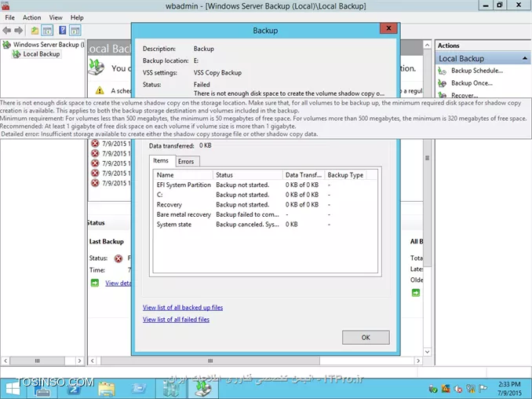
Task: Click the tree pane scroll right arrow
Action: tap(80, 361)
